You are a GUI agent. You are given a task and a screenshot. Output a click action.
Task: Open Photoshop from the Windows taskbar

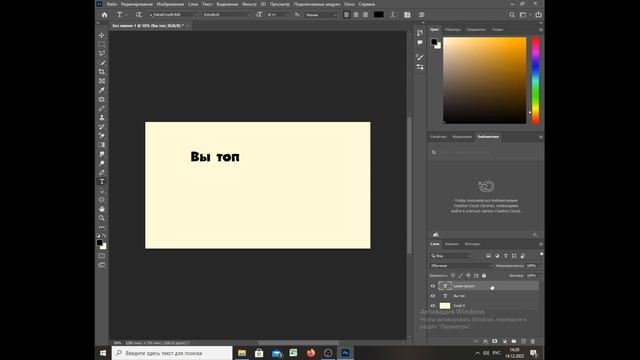point(345,353)
